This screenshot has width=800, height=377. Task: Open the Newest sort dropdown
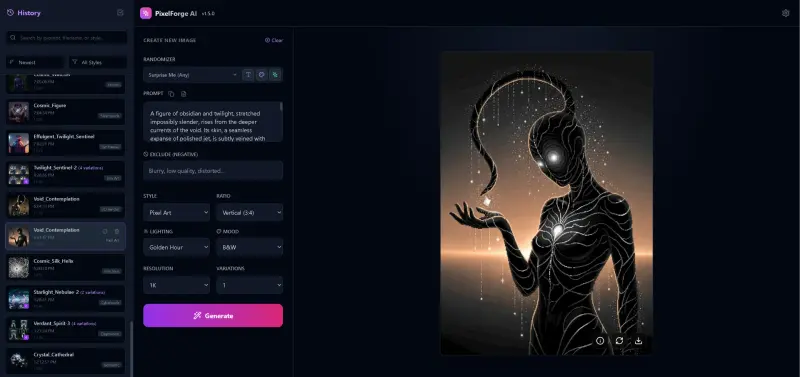[35, 62]
